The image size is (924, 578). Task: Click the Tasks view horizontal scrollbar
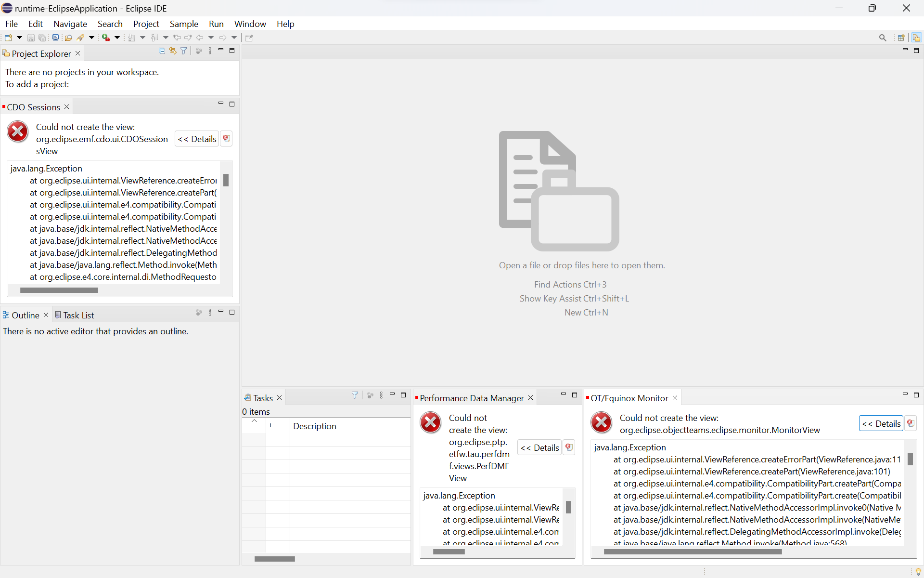click(274, 559)
